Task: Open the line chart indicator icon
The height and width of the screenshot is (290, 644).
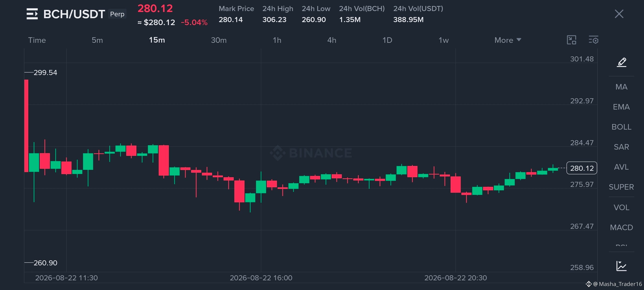Action: tap(621, 266)
